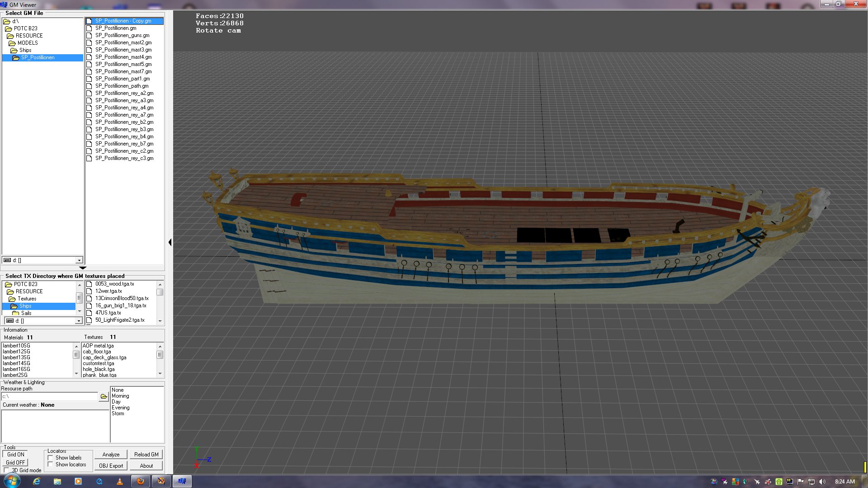Viewport: 868px width, 488px height.
Task: Click the Textures info list scroll-up arrow
Action: point(160,346)
